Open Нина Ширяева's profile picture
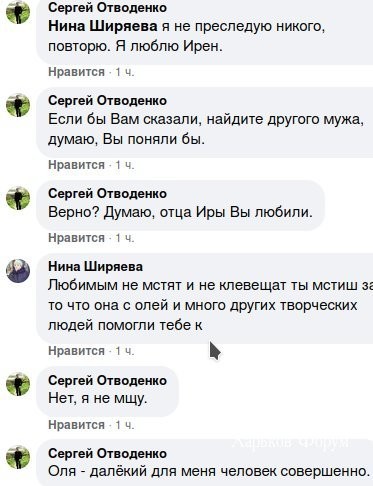Image resolution: width=373 pixels, height=486 pixels. pyautogui.click(x=18, y=271)
